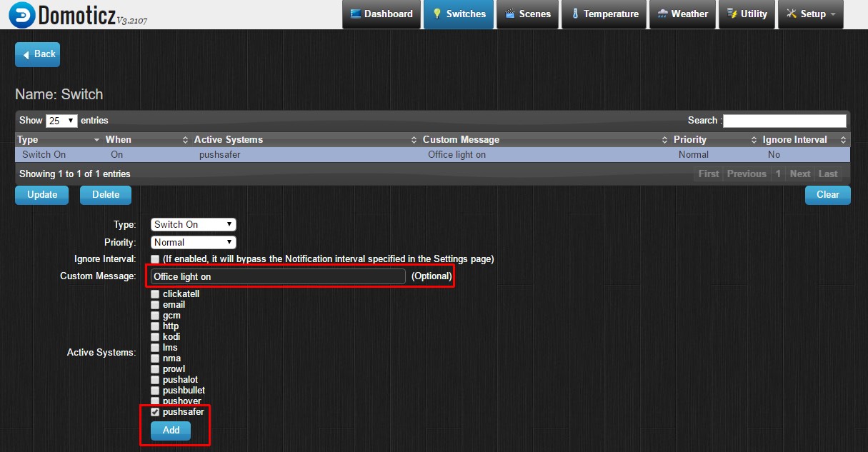The width and height of the screenshot is (868, 452).
Task: Check the pushbullet notification system
Action: pyautogui.click(x=155, y=391)
